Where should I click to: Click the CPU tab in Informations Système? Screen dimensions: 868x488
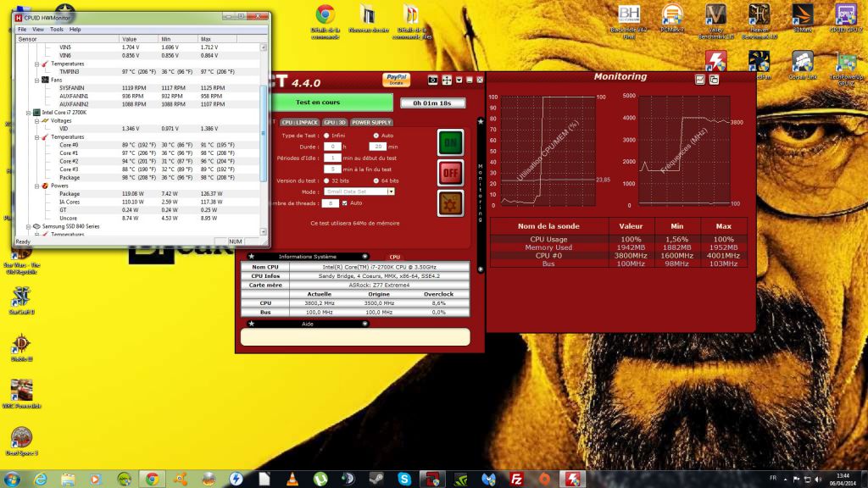click(x=395, y=258)
